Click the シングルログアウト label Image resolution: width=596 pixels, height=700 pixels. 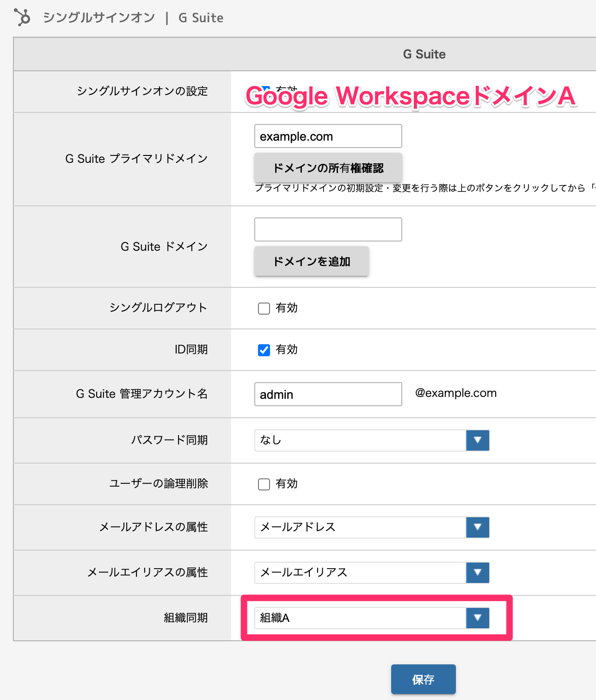coord(159,308)
